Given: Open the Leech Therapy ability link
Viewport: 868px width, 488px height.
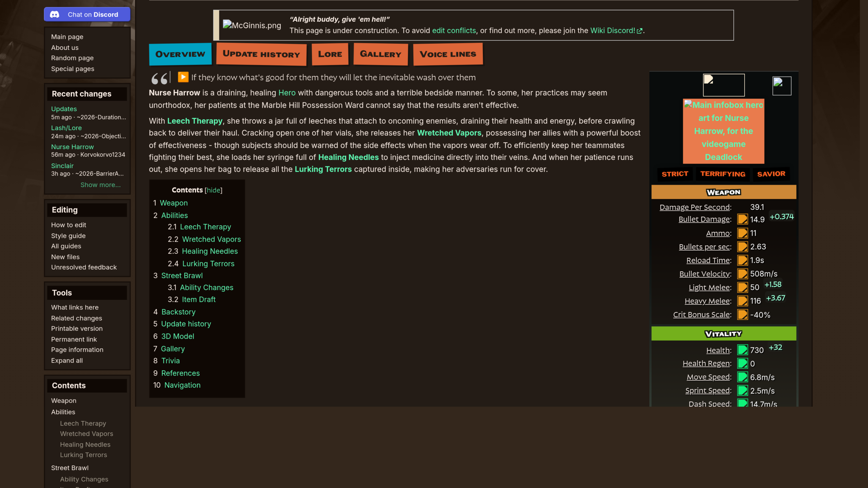Looking at the screenshot, I should (195, 121).
